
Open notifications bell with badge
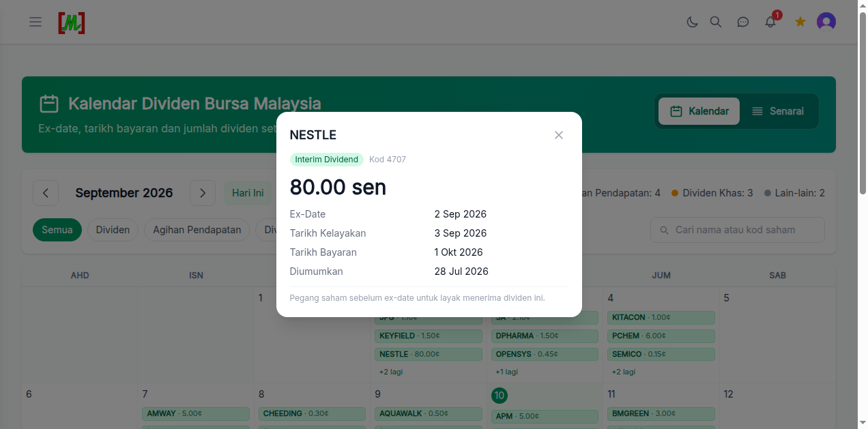pos(771,20)
